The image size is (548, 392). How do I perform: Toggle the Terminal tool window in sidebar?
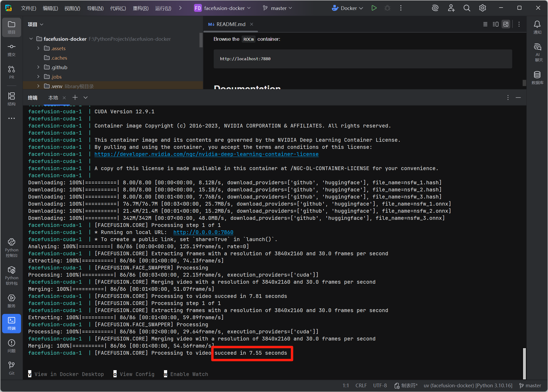12,323
